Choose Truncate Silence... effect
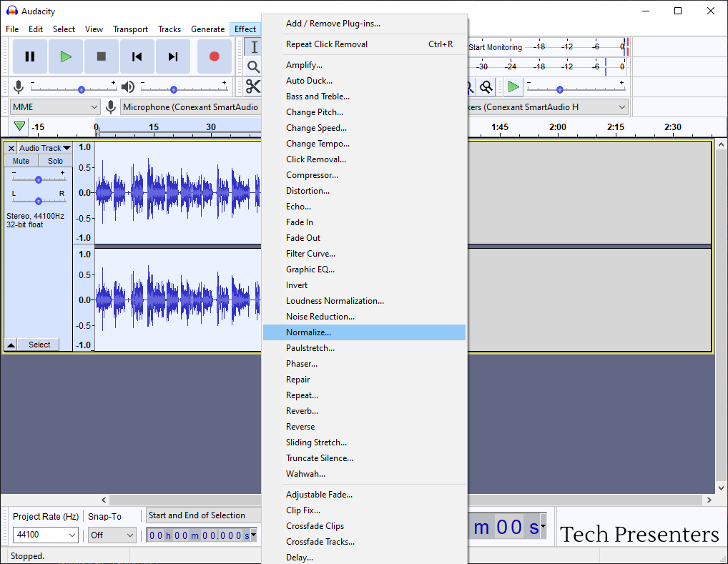This screenshot has width=728, height=564. [x=365, y=458]
